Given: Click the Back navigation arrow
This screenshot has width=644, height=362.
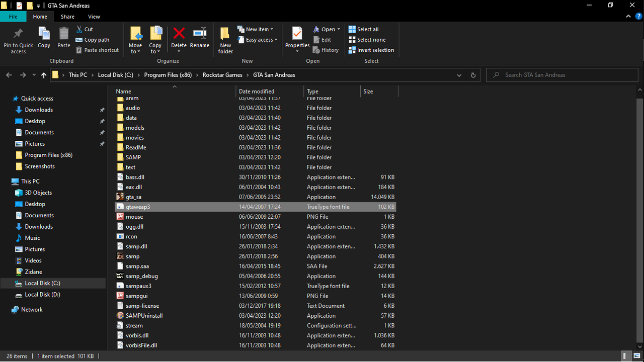Looking at the screenshot, I should [x=9, y=75].
